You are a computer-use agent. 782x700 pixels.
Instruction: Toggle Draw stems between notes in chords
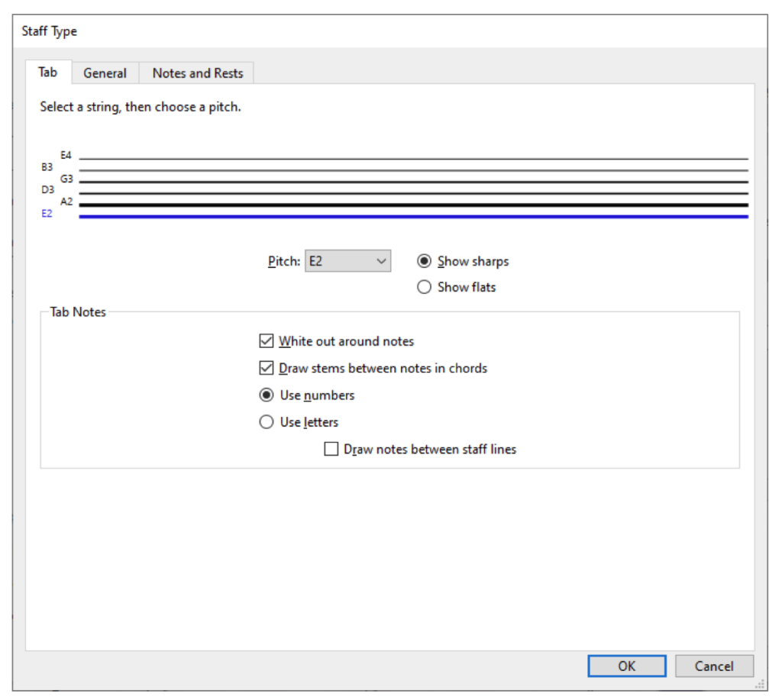pos(267,368)
